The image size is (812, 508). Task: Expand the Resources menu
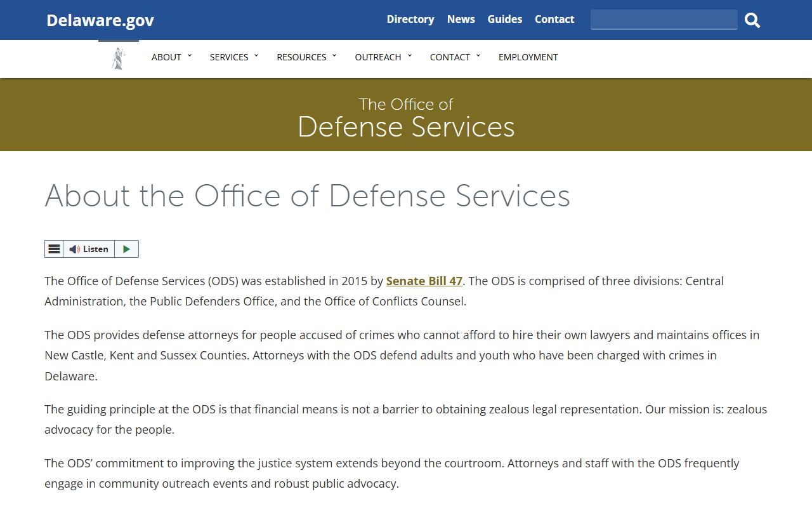pyautogui.click(x=306, y=57)
